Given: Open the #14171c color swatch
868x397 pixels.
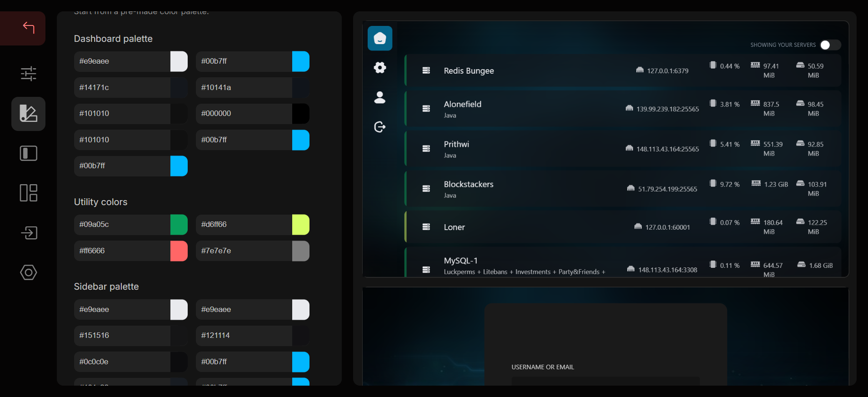Looking at the screenshot, I should (x=179, y=88).
